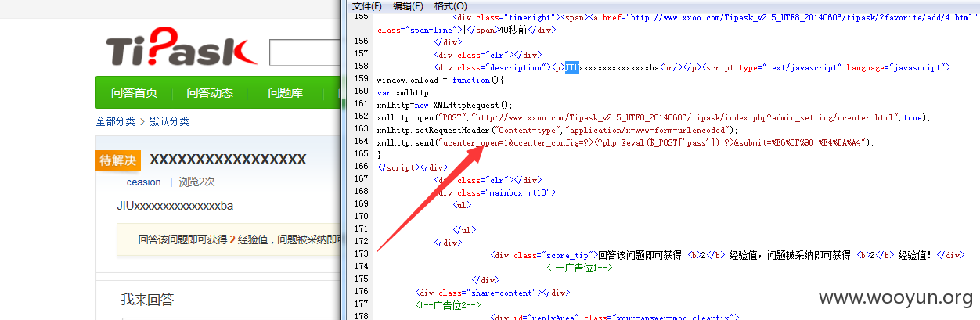
Task: Go to 问答首页 tab
Action: pyautogui.click(x=134, y=93)
